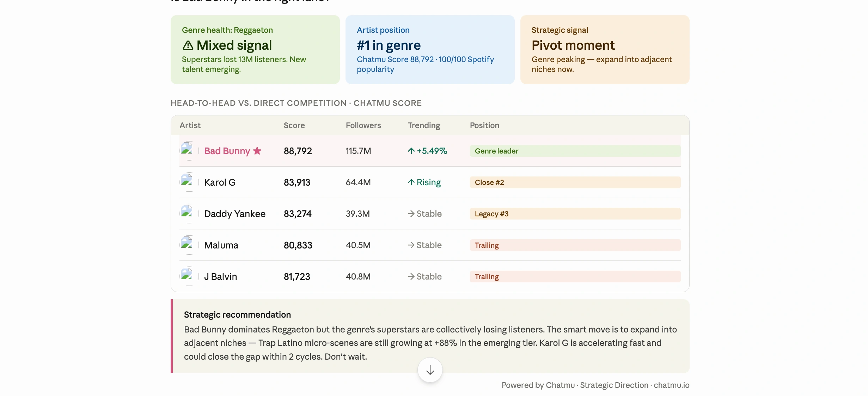
Task: Click the Trending column header
Action: 424,125
